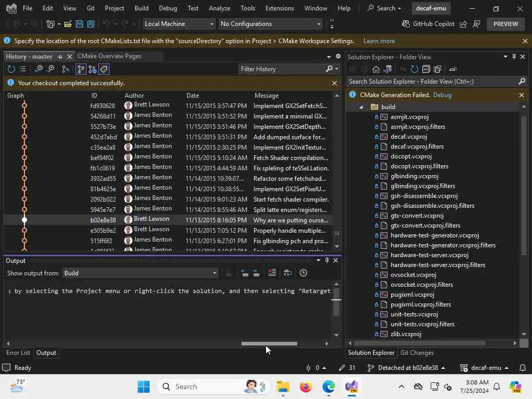Click the GitHub Copilot button

428,24
